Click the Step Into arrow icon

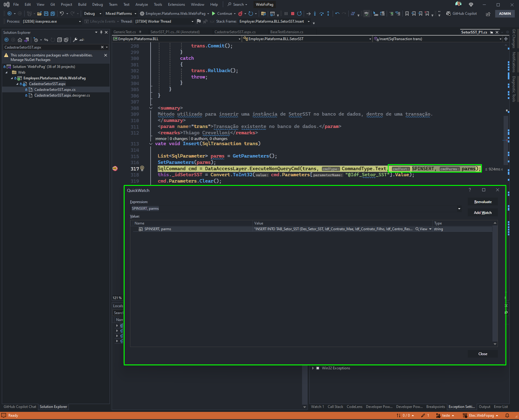point(315,14)
